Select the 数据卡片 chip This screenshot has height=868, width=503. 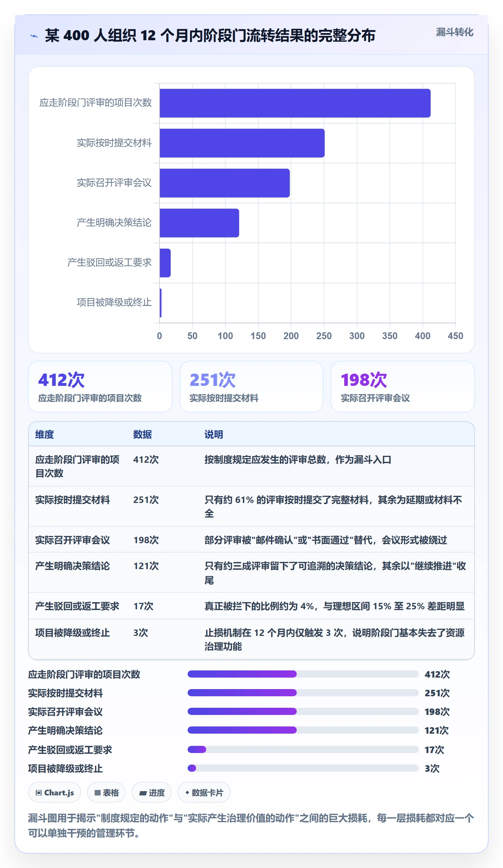204,792
